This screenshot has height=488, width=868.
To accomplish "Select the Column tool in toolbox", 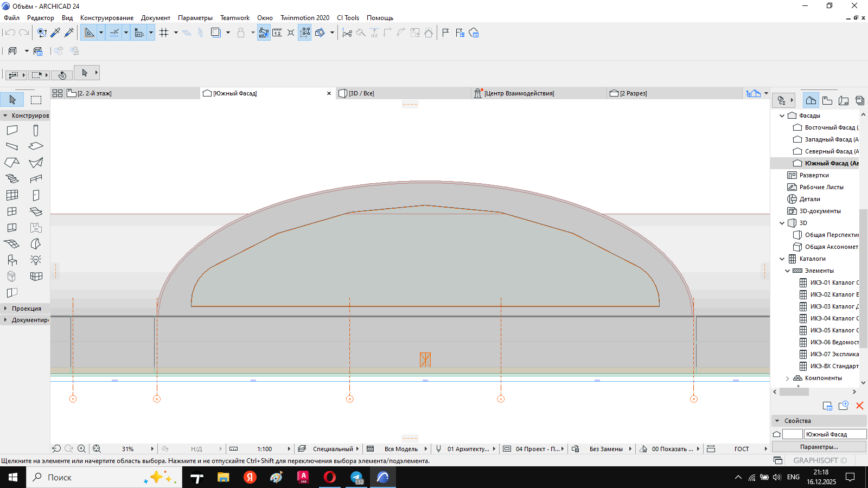I will (x=36, y=130).
